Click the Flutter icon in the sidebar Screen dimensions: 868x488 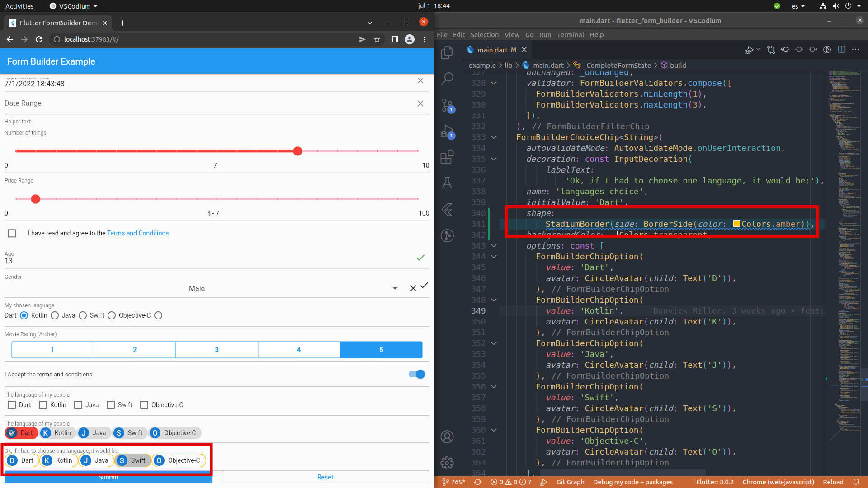point(447,209)
